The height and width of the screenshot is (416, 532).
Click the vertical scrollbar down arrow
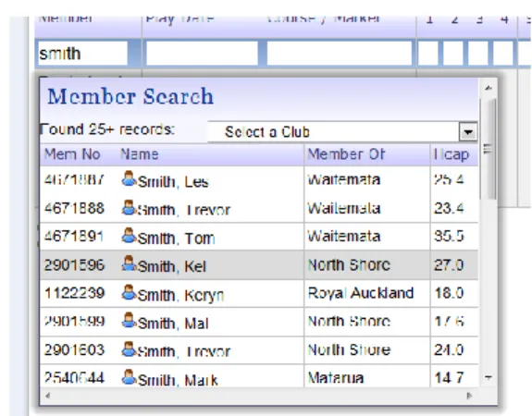[x=489, y=377]
